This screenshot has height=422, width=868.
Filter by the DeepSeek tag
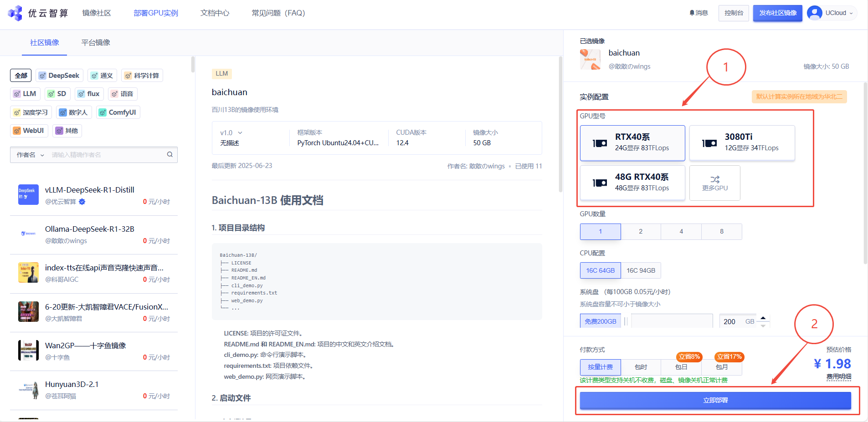59,76
